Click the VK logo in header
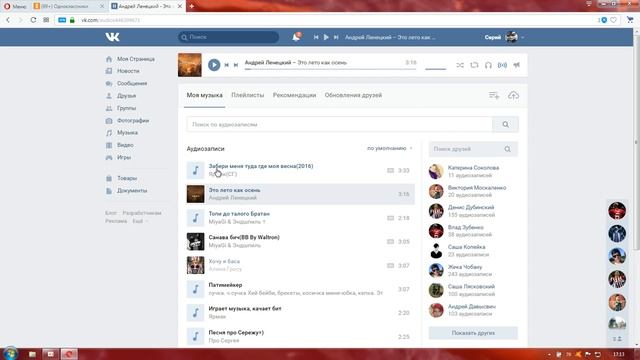This screenshot has height=360, width=640. 112,37
